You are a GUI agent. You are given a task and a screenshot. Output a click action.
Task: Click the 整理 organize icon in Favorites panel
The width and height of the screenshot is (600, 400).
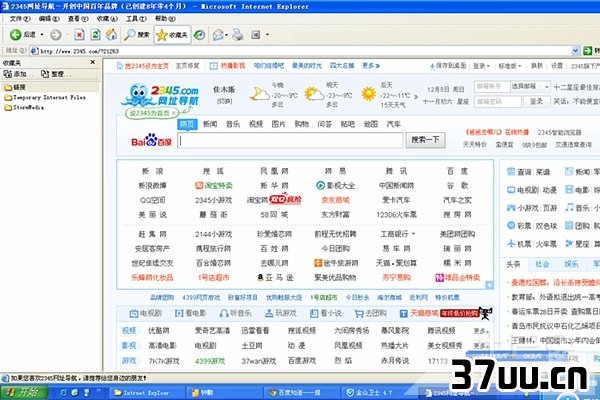click(45, 74)
